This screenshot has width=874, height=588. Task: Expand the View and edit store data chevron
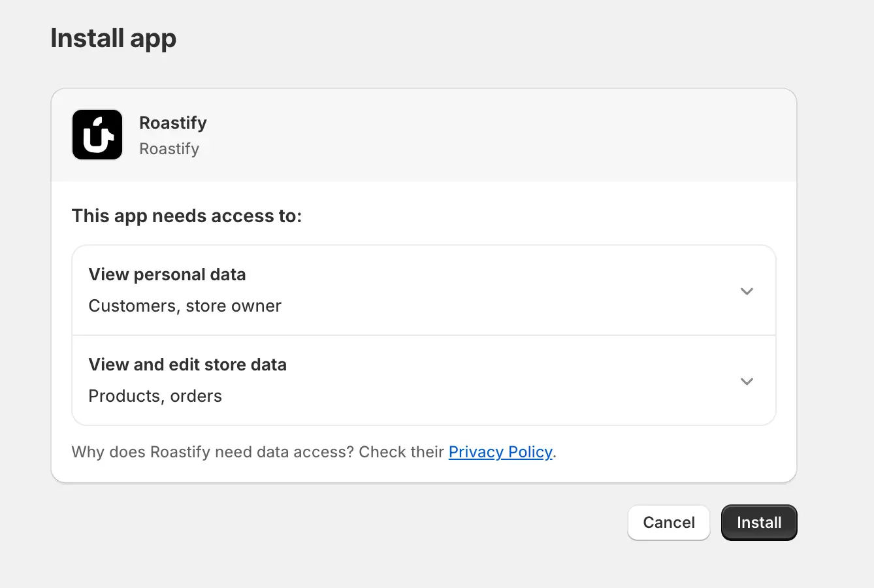747,381
